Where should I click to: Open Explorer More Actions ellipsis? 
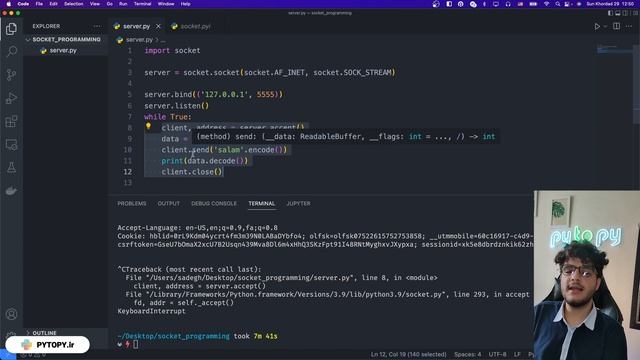pos(97,26)
